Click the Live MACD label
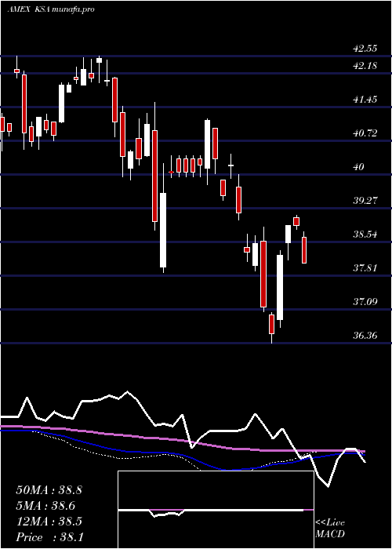Screen dimensions: 392x549 pyautogui.click(x=330, y=529)
